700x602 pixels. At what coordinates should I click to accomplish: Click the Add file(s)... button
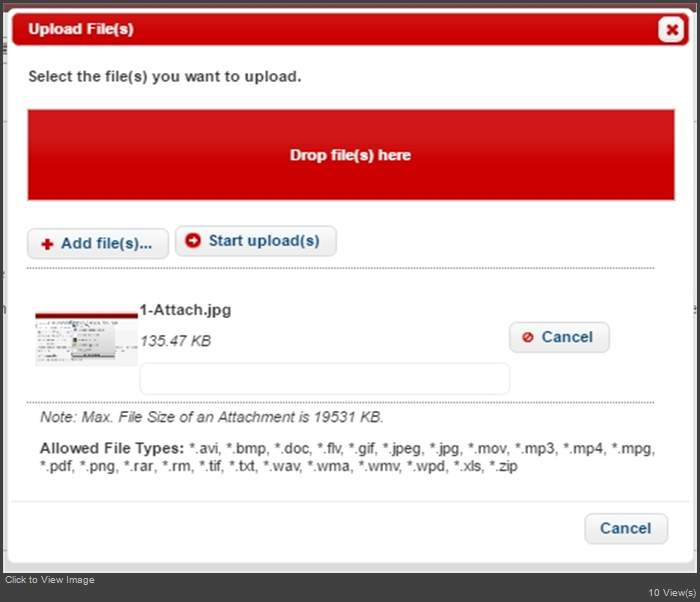(98, 243)
